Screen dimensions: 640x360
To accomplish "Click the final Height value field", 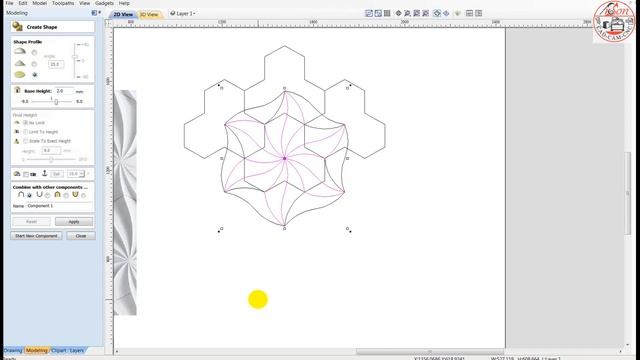I will (51, 150).
